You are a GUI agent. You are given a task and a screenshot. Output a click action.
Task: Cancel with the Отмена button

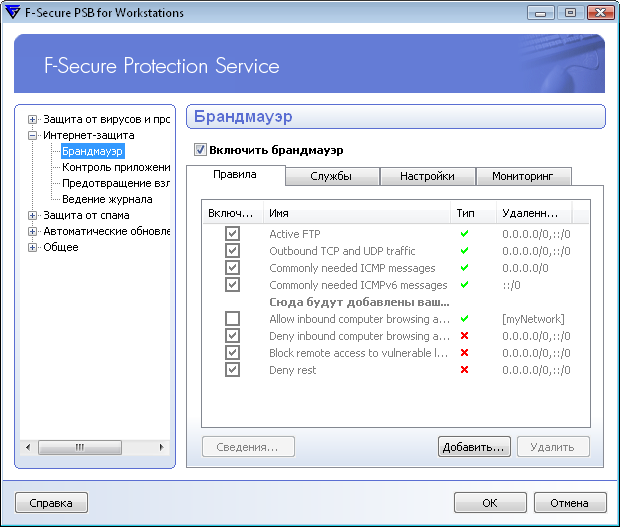pos(570,503)
